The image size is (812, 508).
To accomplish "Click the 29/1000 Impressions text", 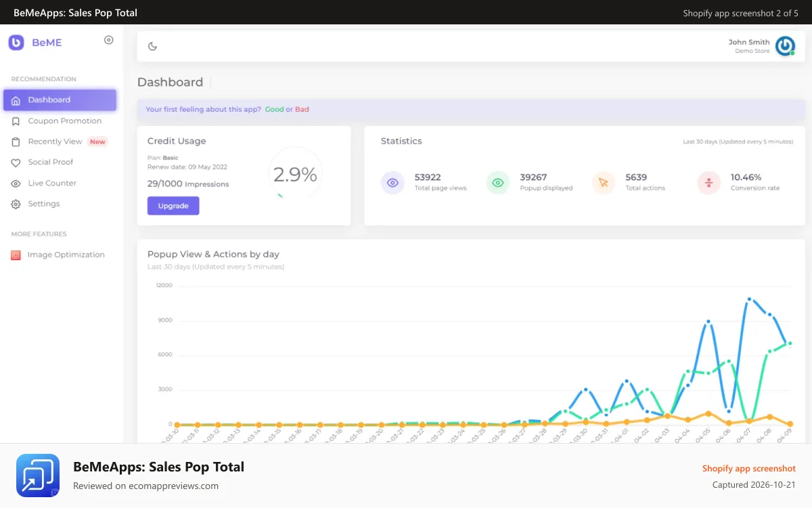I will [188, 184].
